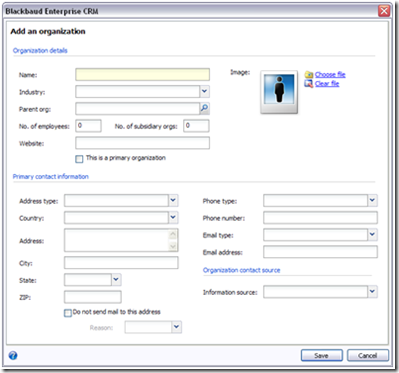
Task: Click the blue help question mark icon
Action: tap(13, 355)
